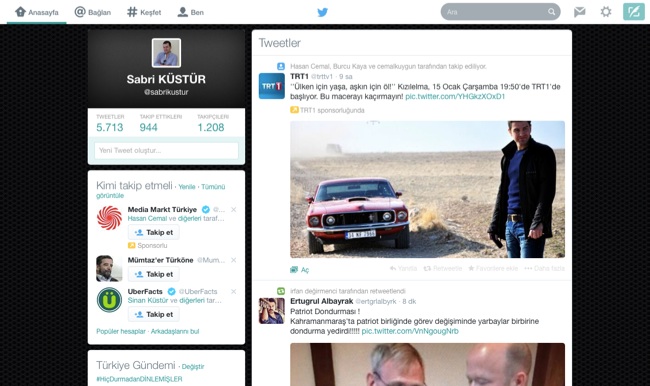Follow UberFacts with Takip et
The height and width of the screenshot is (386, 650).
(154, 314)
